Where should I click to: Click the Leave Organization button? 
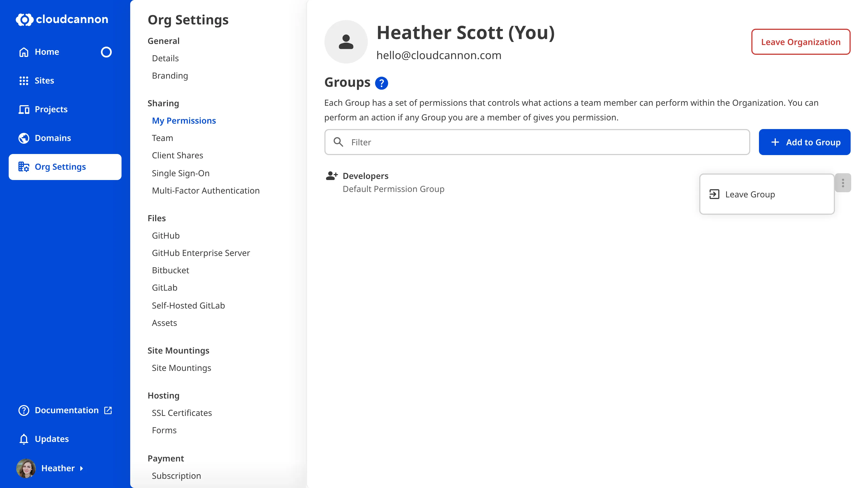801,42
